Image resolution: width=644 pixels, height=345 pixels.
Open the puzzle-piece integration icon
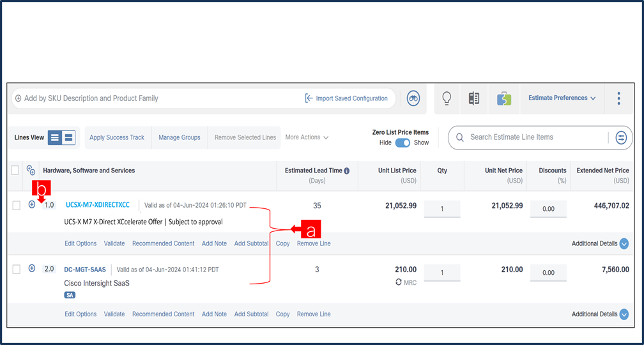(x=503, y=99)
